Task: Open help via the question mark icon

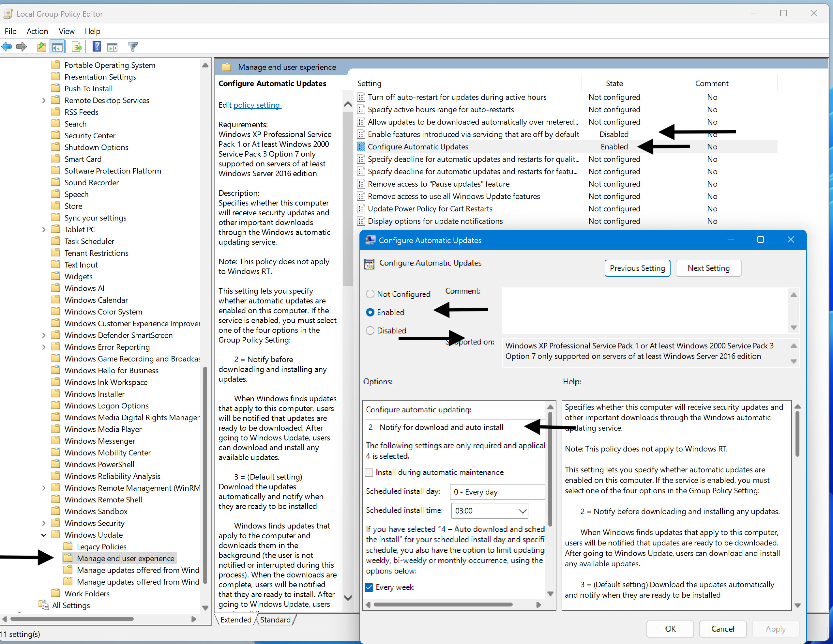Action: tap(97, 46)
